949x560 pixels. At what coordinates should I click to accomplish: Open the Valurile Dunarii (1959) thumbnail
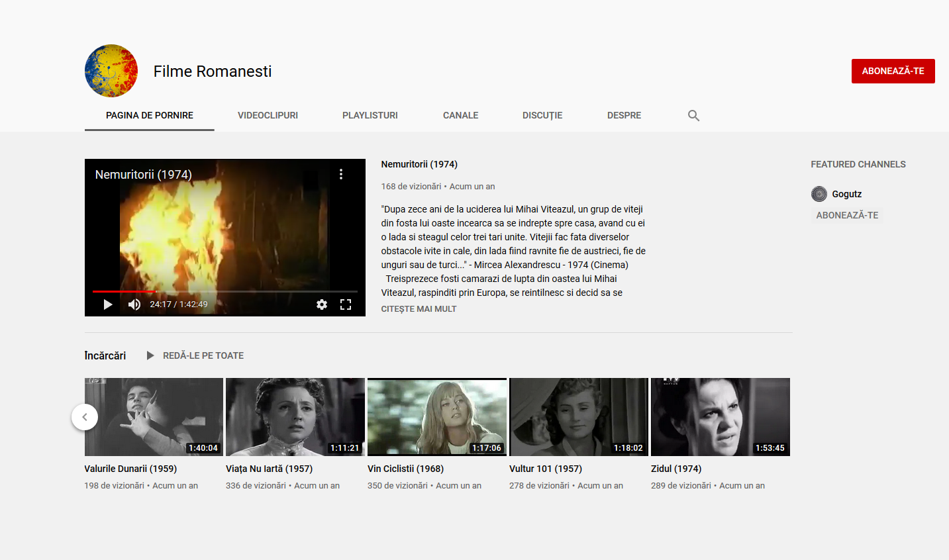click(x=154, y=417)
